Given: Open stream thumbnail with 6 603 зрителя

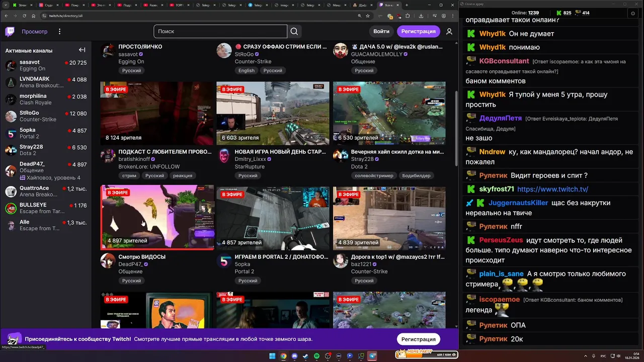Looking at the screenshot, I should [x=273, y=113].
